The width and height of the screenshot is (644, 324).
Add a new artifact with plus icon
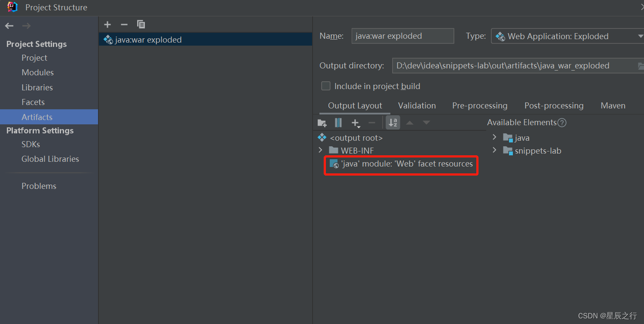point(107,25)
